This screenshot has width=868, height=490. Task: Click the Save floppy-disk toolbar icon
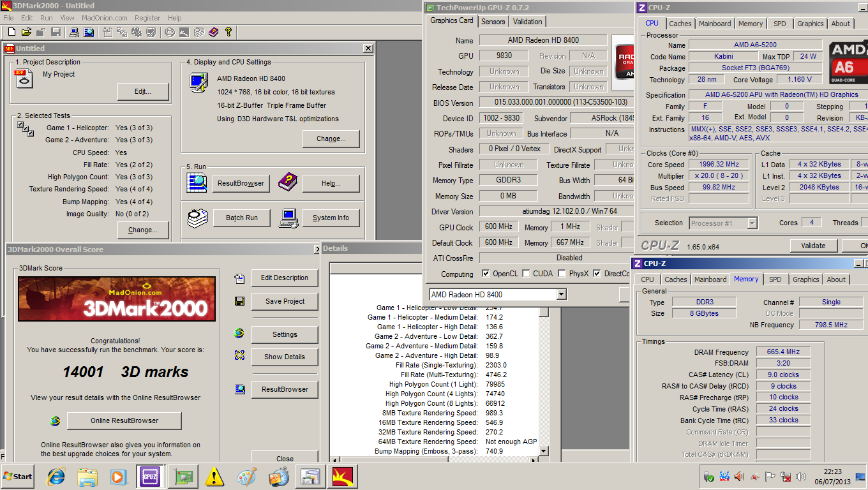click(x=56, y=32)
